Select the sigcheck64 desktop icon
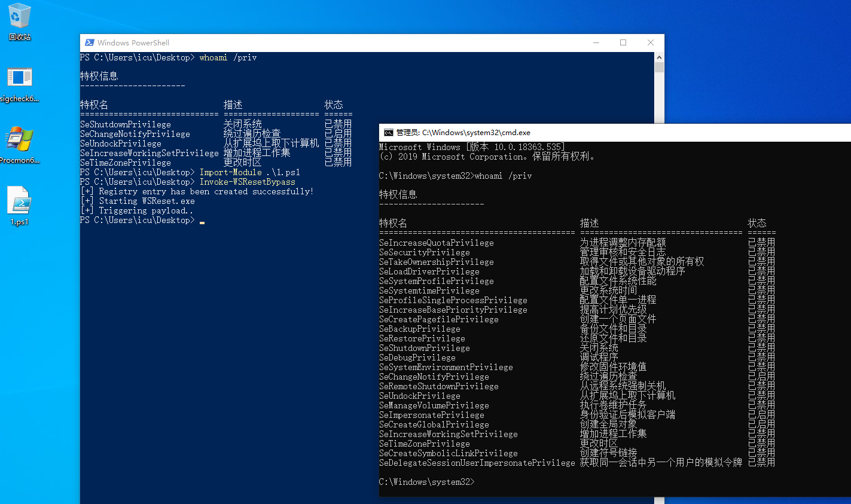This screenshot has width=851, height=504. tap(20, 84)
